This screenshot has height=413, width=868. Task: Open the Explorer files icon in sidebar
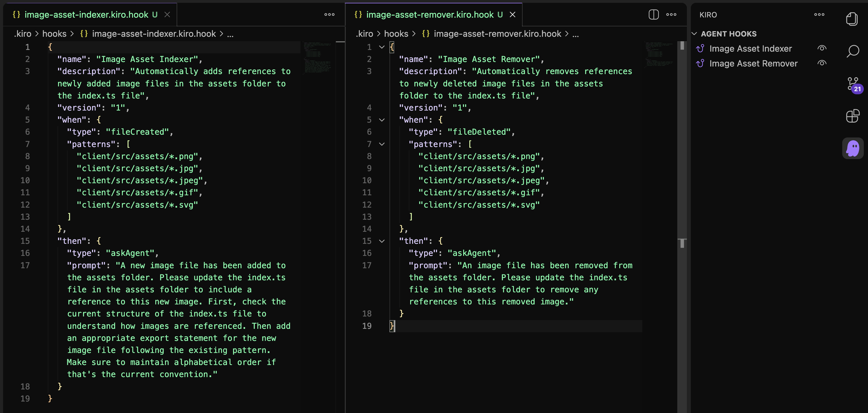[852, 19]
